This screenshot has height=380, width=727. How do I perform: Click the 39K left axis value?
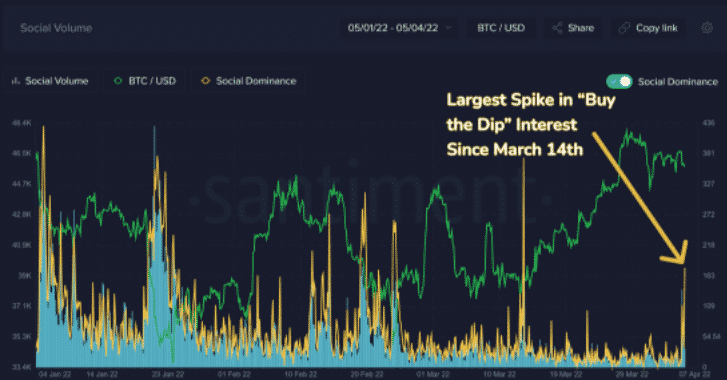[25, 275]
